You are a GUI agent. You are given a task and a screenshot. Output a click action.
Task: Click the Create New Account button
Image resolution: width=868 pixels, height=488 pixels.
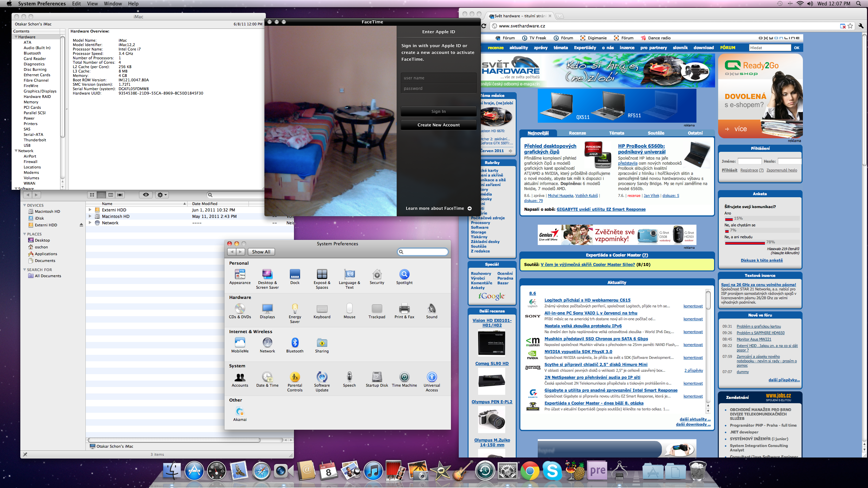pyautogui.click(x=438, y=125)
